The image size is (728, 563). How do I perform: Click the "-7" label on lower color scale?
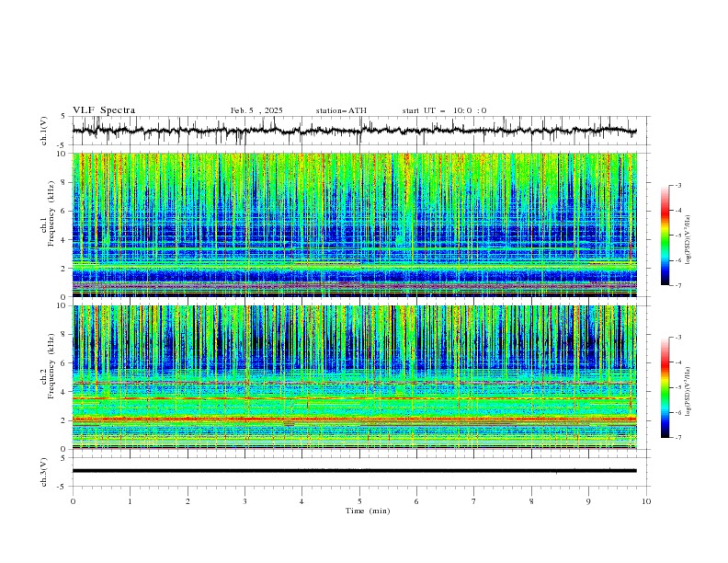678,437
